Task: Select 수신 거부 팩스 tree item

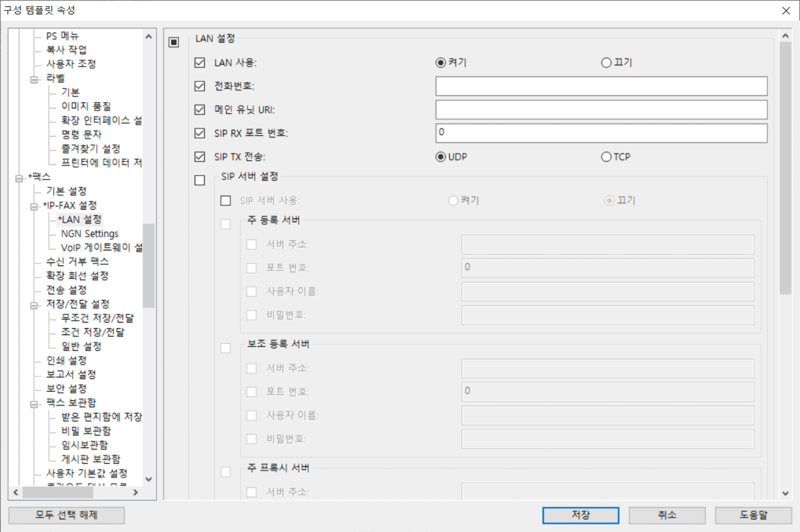Action: click(x=77, y=261)
